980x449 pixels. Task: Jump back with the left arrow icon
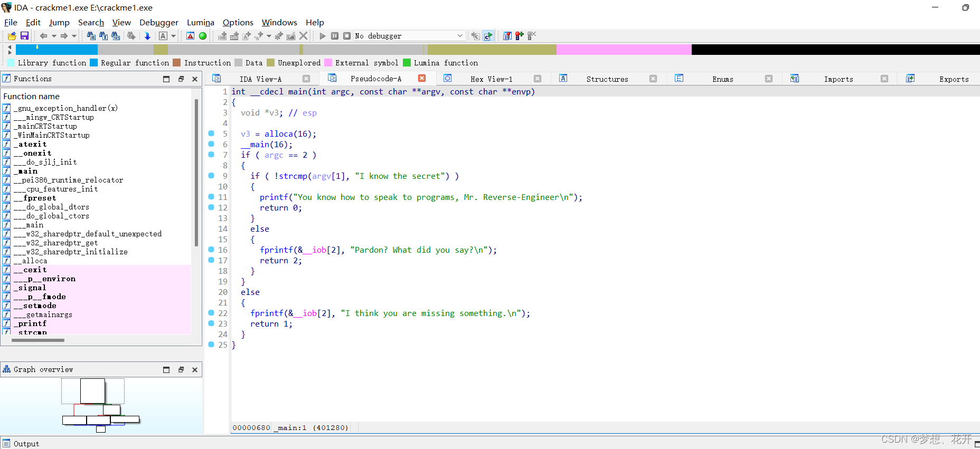pyautogui.click(x=44, y=36)
